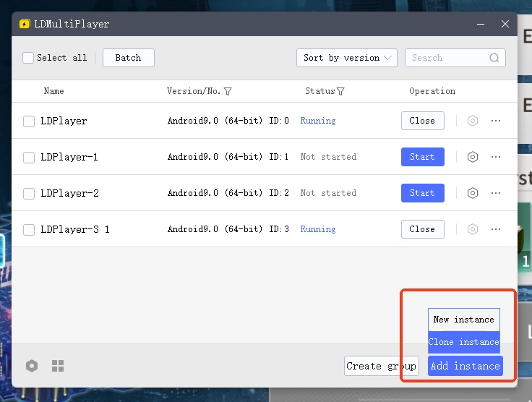Choose New instance from popup menu
Image resolution: width=532 pixels, height=402 pixels.
point(463,319)
